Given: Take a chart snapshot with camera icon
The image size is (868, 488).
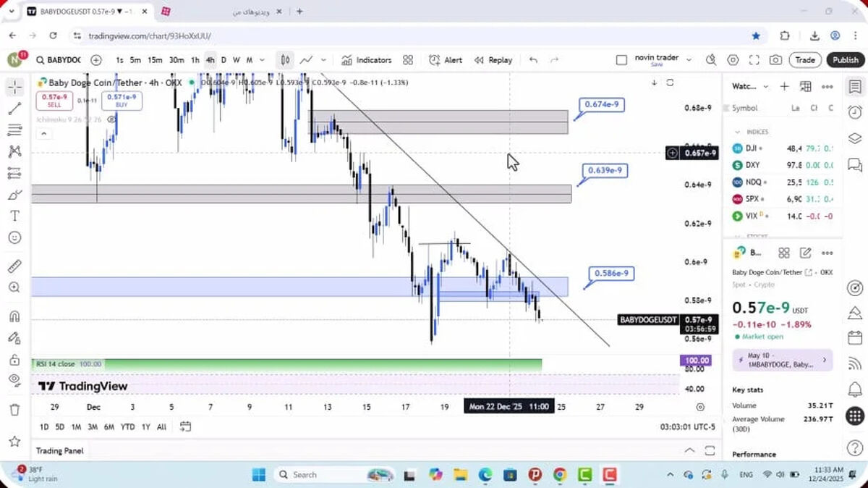Looking at the screenshot, I should [775, 60].
